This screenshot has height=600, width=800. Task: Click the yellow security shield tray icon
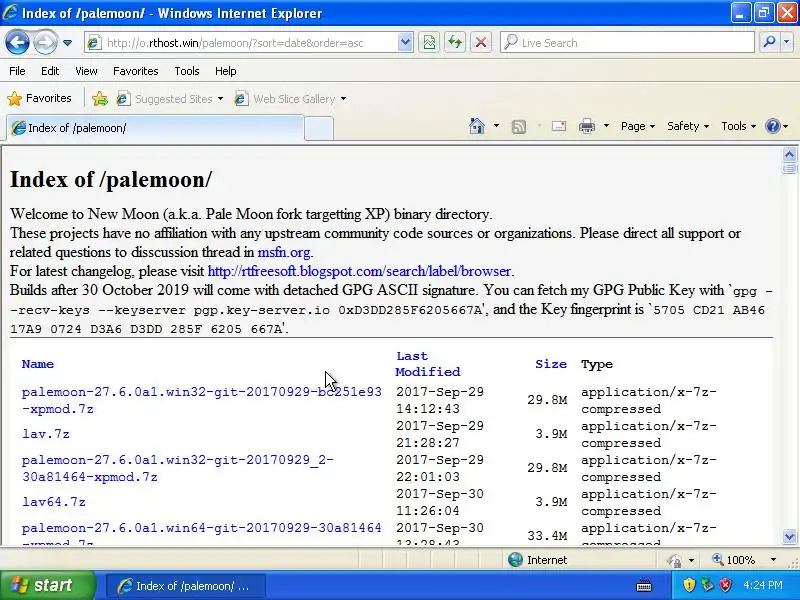(x=689, y=585)
